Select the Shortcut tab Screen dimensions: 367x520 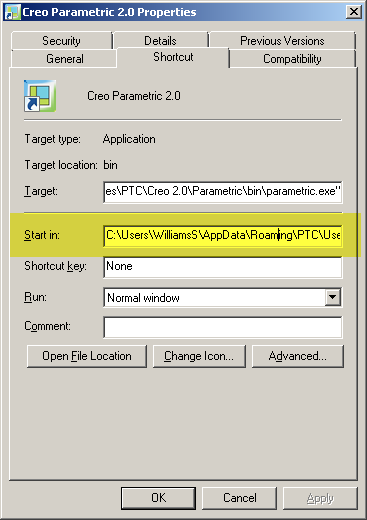[x=173, y=57]
